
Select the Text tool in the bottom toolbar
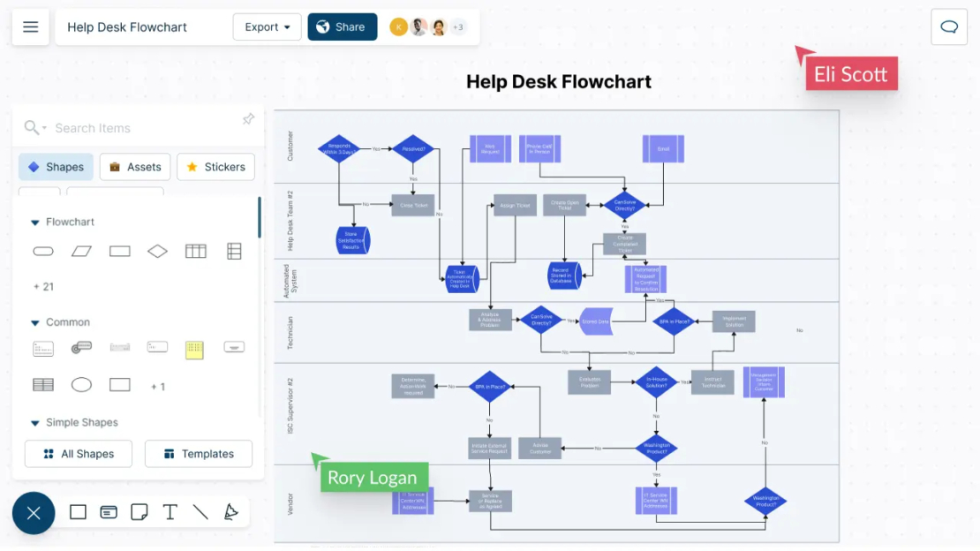pyautogui.click(x=170, y=512)
